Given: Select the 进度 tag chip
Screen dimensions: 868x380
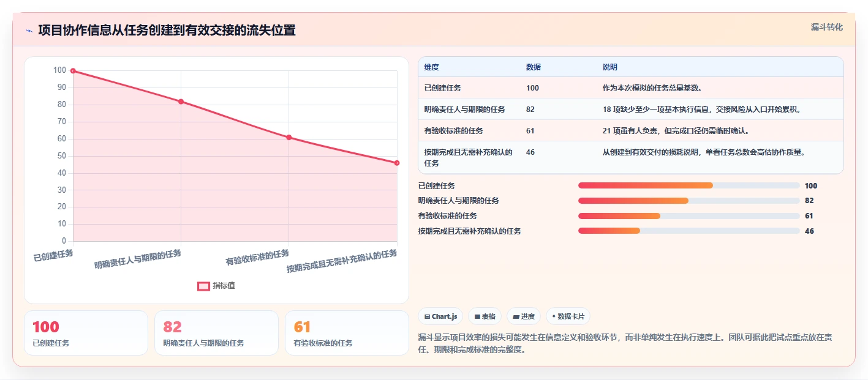Looking at the screenshot, I should 524,316.
